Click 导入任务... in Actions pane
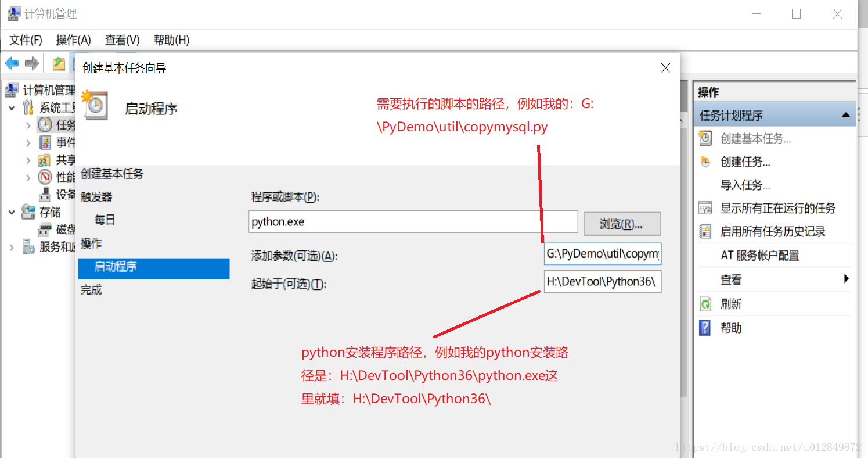The width and height of the screenshot is (868, 459). 745,185
